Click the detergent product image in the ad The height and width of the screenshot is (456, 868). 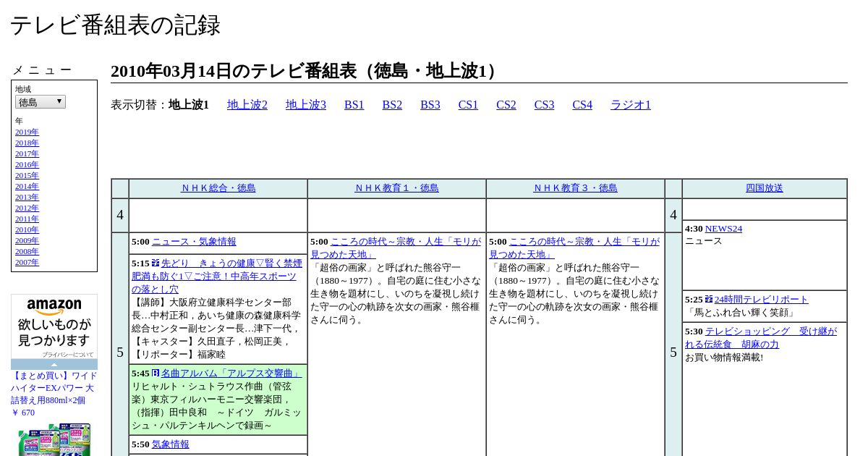click(x=54, y=439)
